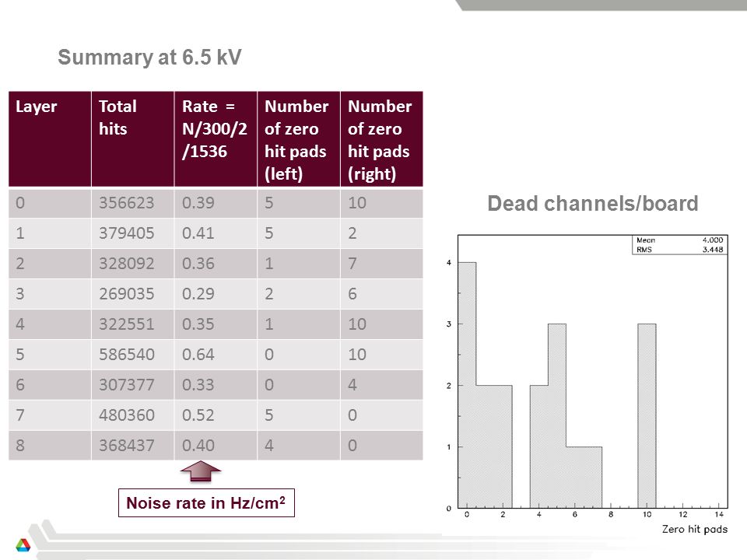This screenshot has height=560, width=747.
Task: Click the rate cell 0.40
Action: tap(216, 445)
